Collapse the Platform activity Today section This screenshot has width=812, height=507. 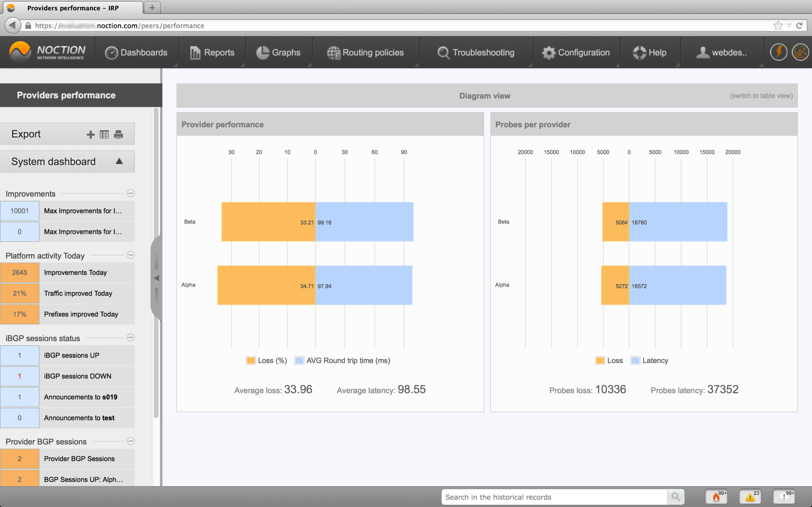[x=131, y=255]
